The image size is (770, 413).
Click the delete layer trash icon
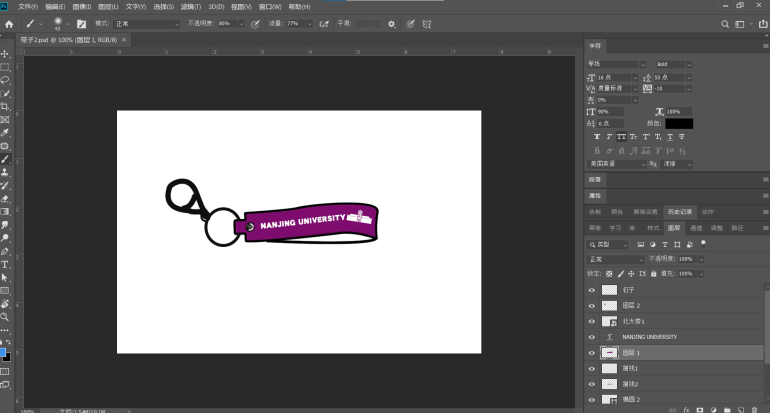coord(755,410)
